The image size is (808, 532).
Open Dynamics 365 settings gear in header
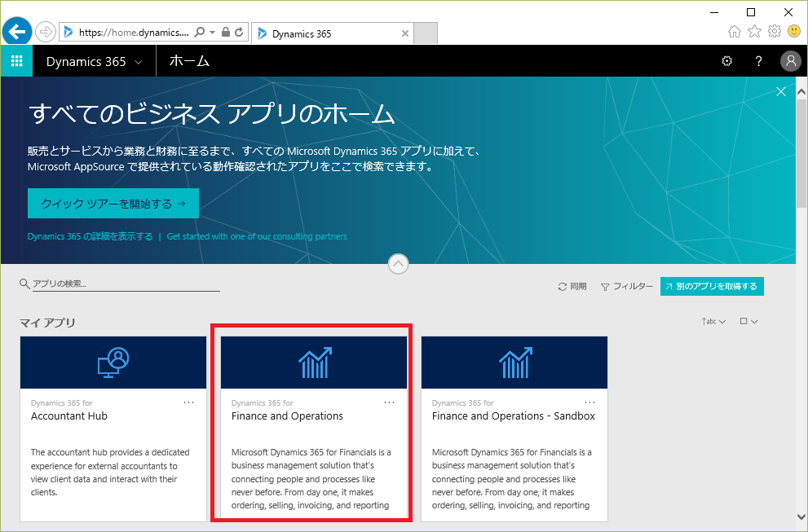pos(726,61)
